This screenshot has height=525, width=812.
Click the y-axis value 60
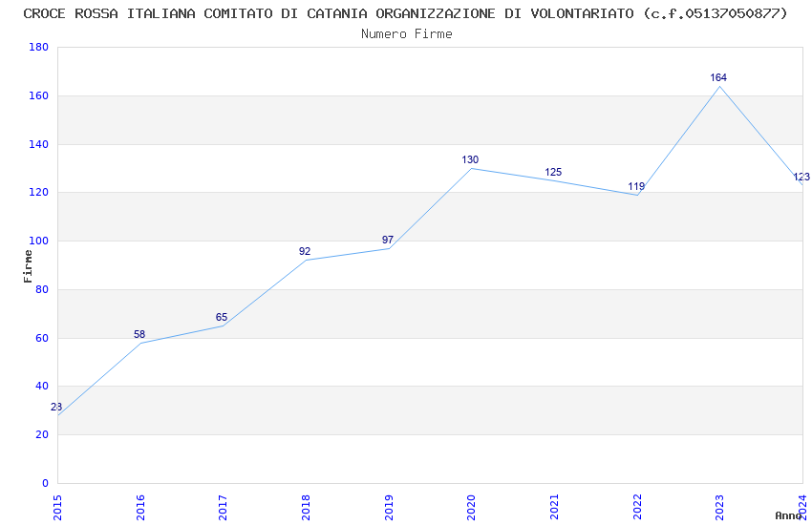click(42, 338)
